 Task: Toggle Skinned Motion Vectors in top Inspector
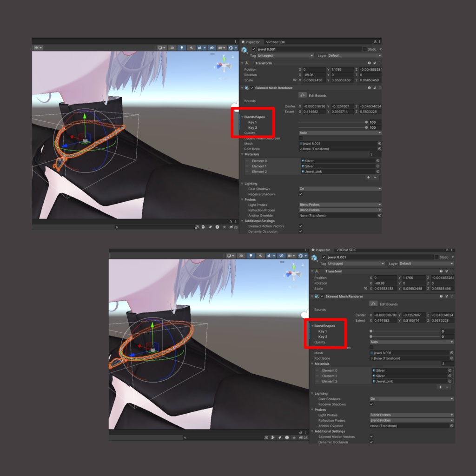pyautogui.click(x=301, y=226)
